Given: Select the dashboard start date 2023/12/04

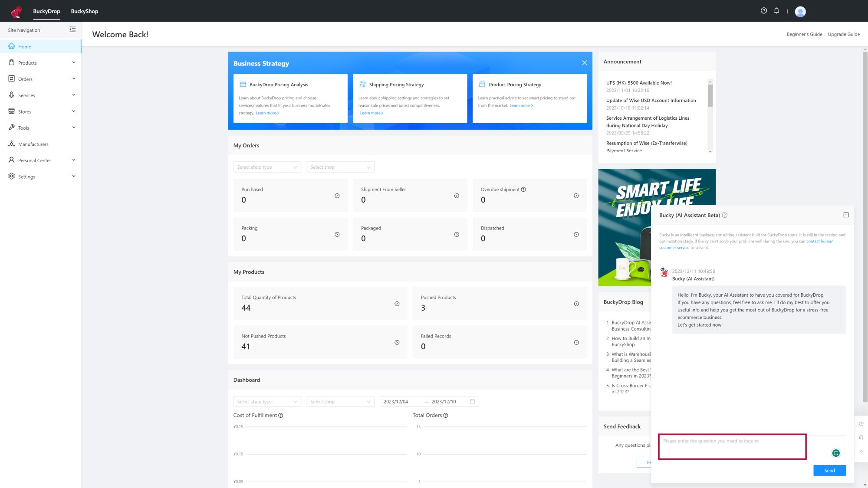Looking at the screenshot, I should tap(396, 402).
